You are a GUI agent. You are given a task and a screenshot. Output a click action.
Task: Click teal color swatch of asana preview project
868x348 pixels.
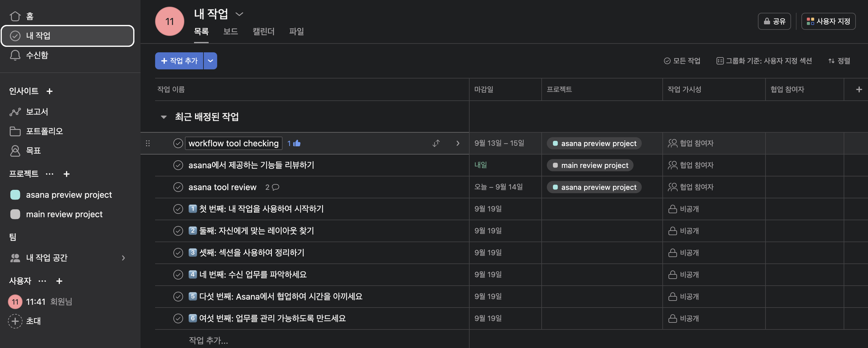[x=15, y=195]
